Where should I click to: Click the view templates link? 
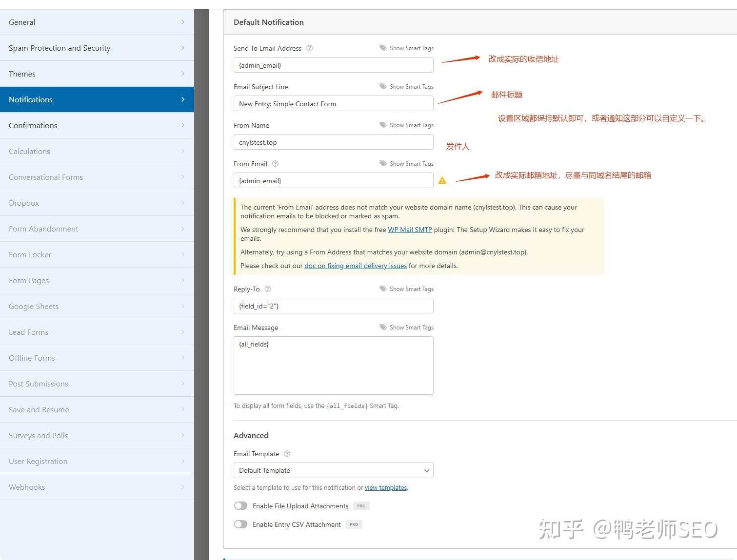pos(385,487)
